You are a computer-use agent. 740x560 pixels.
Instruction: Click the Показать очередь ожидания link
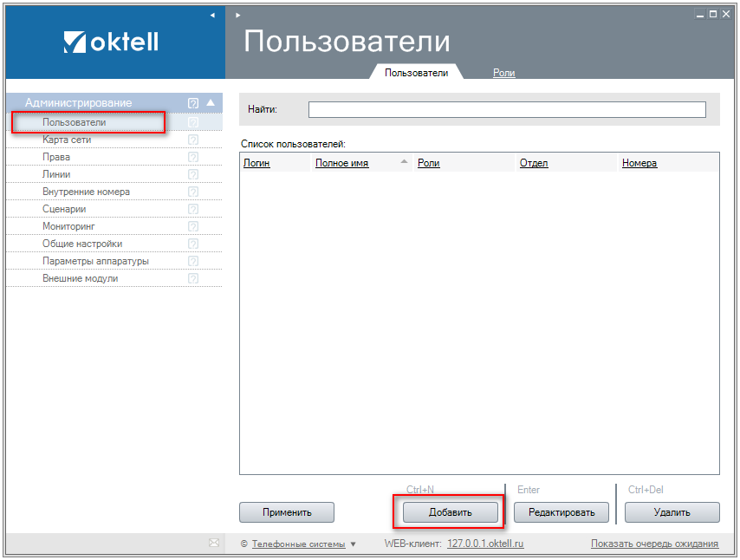coord(654,544)
